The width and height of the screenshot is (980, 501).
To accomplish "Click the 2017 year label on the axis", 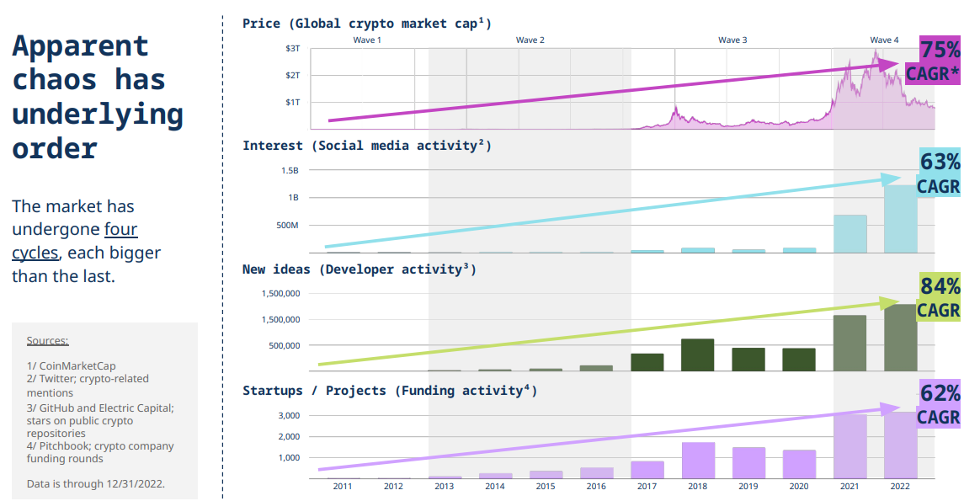I will [x=647, y=486].
